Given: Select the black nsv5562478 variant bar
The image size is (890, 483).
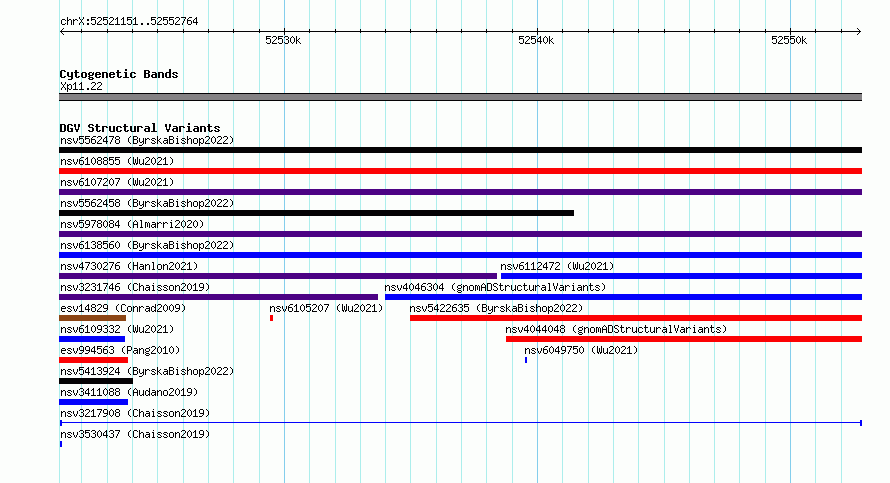Looking at the screenshot, I should (460, 150).
